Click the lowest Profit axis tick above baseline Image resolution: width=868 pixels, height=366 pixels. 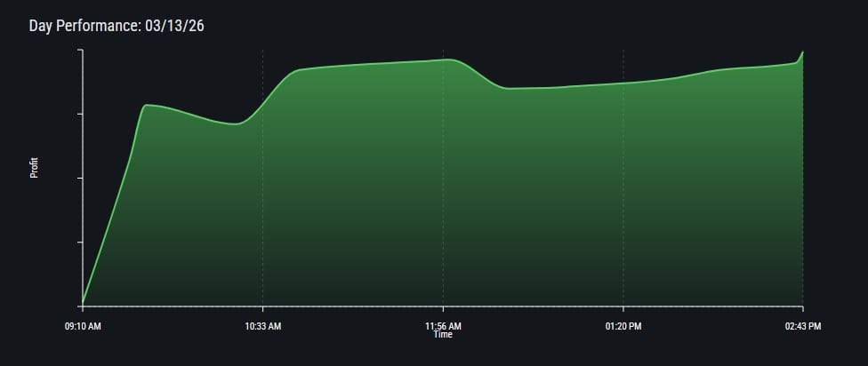[80, 242]
